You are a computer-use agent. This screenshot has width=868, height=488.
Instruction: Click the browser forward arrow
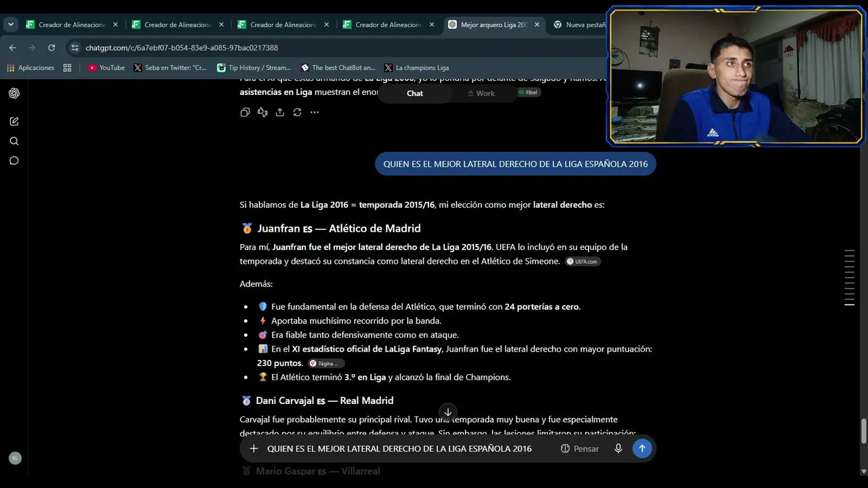(32, 47)
